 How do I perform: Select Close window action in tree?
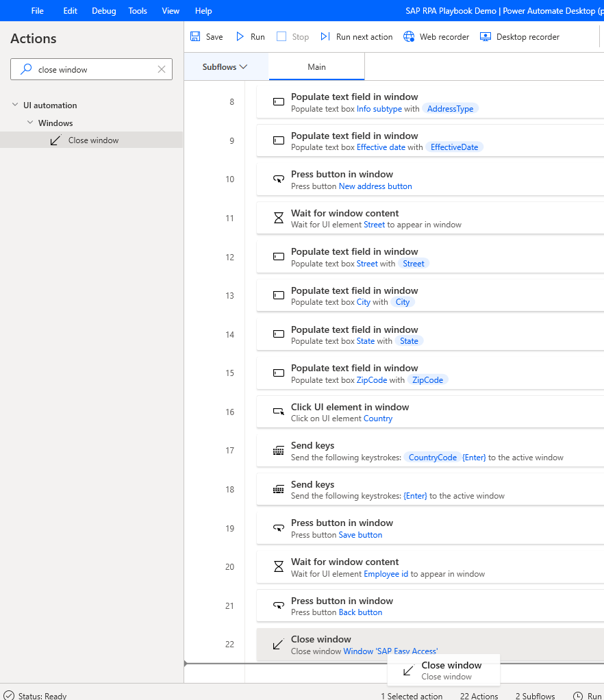pyautogui.click(x=92, y=140)
